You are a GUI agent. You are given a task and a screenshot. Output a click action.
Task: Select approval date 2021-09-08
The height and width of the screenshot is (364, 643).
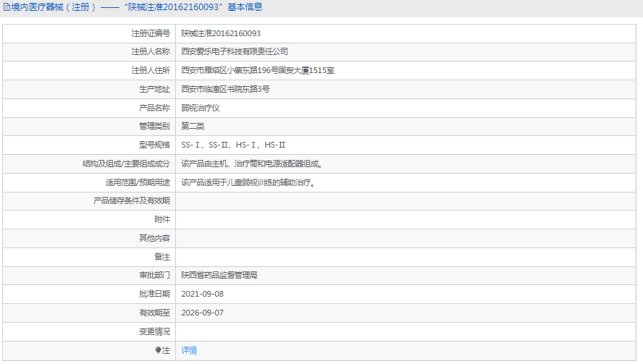(x=202, y=295)
